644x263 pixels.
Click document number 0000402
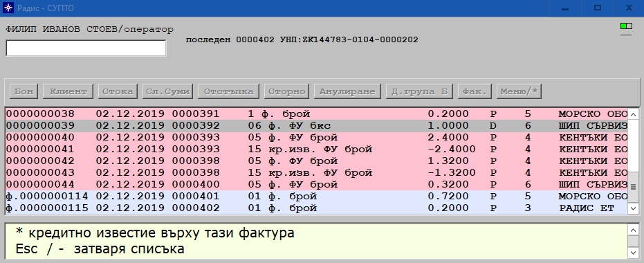196,208
